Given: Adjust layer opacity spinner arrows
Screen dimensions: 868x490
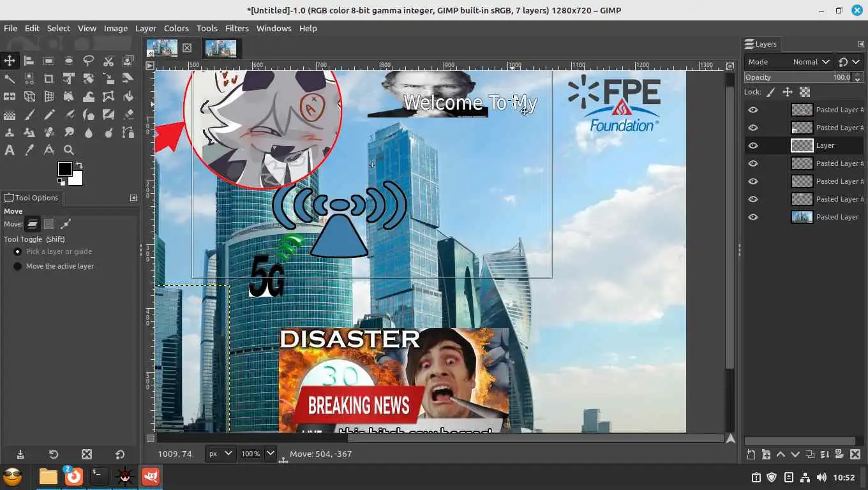Looking at the screenshot, I should coord(857,77).
